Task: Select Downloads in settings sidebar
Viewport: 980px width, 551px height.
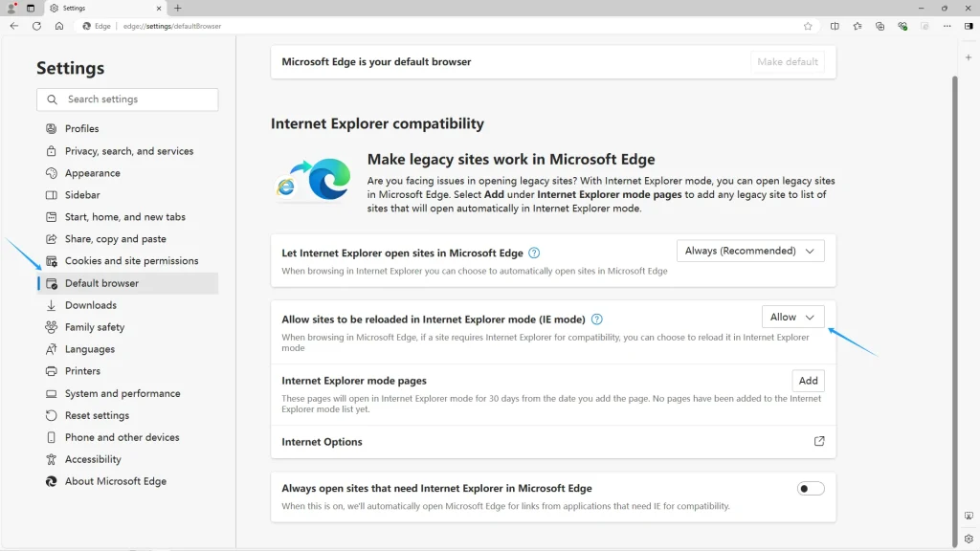Action: tap(90, 305)
